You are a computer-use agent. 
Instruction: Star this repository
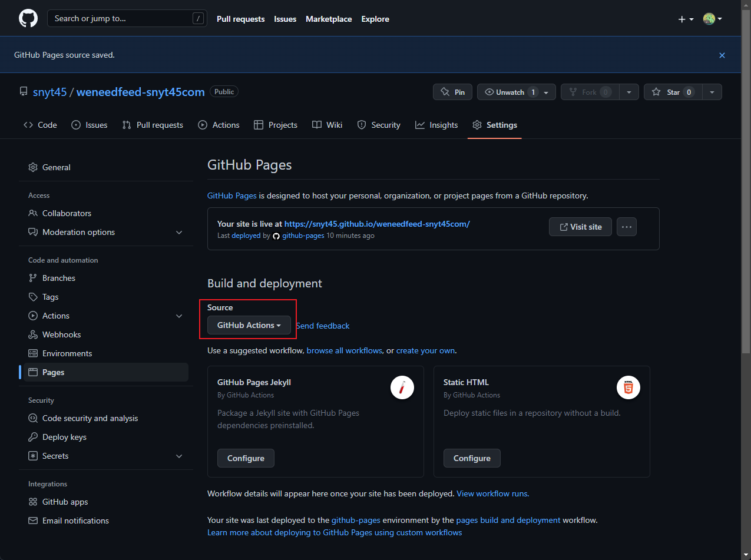coord(673,92)
